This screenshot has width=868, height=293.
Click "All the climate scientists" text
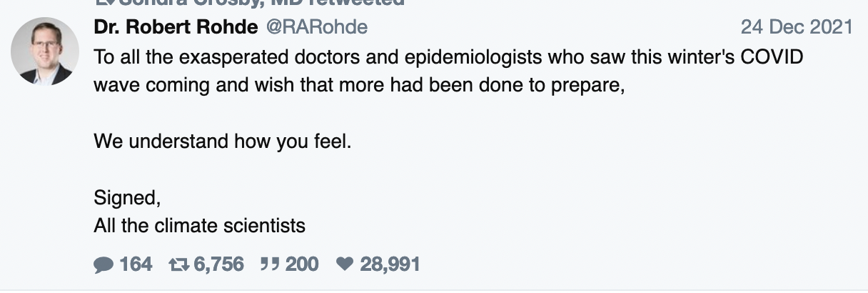coord(199,226)
